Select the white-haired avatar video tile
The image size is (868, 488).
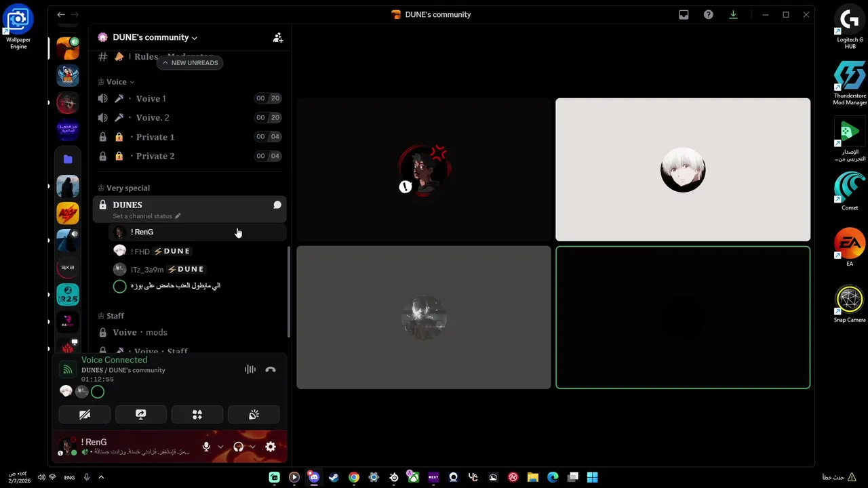pos(683,169)
